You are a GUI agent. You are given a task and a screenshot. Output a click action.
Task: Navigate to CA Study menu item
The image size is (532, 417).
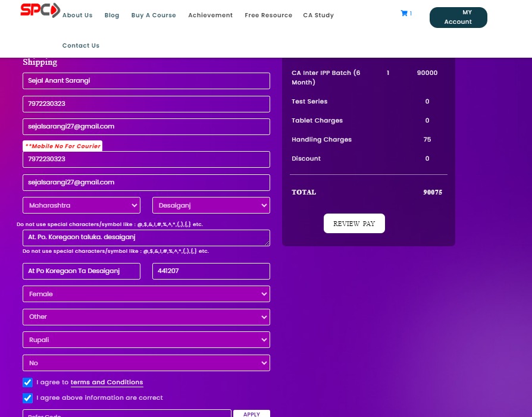pos(318,15)
